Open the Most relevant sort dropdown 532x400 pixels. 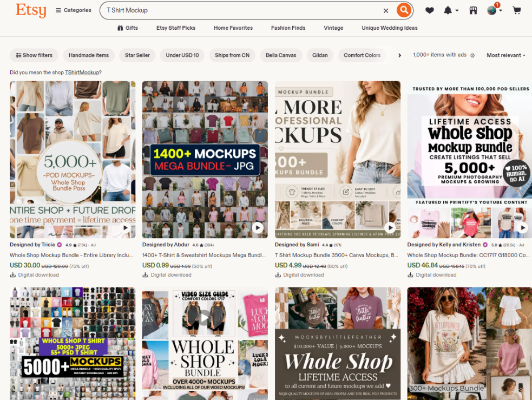pos(506,55)
